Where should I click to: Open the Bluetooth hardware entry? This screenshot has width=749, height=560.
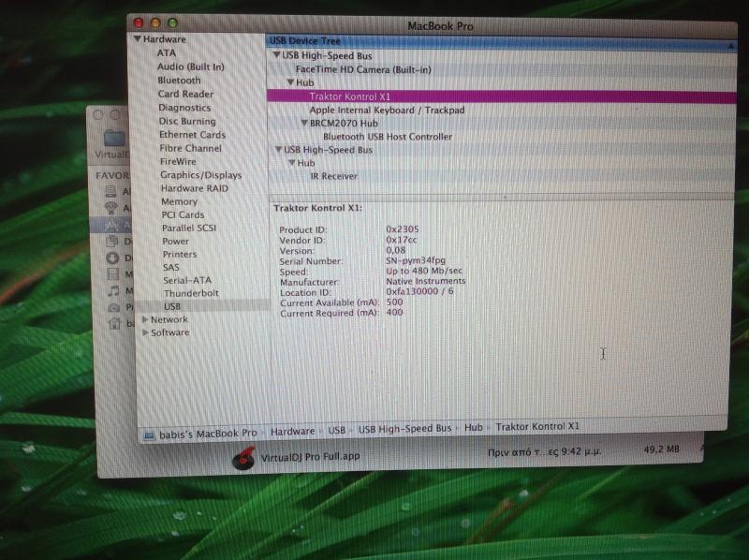point(179,81)
